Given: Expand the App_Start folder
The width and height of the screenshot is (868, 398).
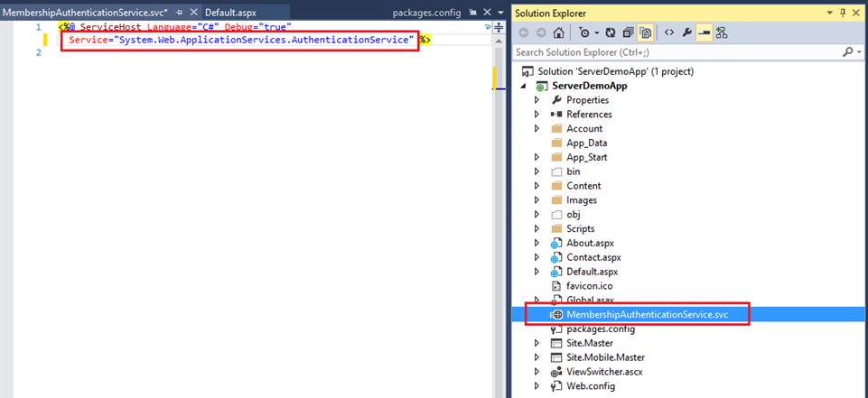Looking at the screenshot, I should [x=537, y=158].
